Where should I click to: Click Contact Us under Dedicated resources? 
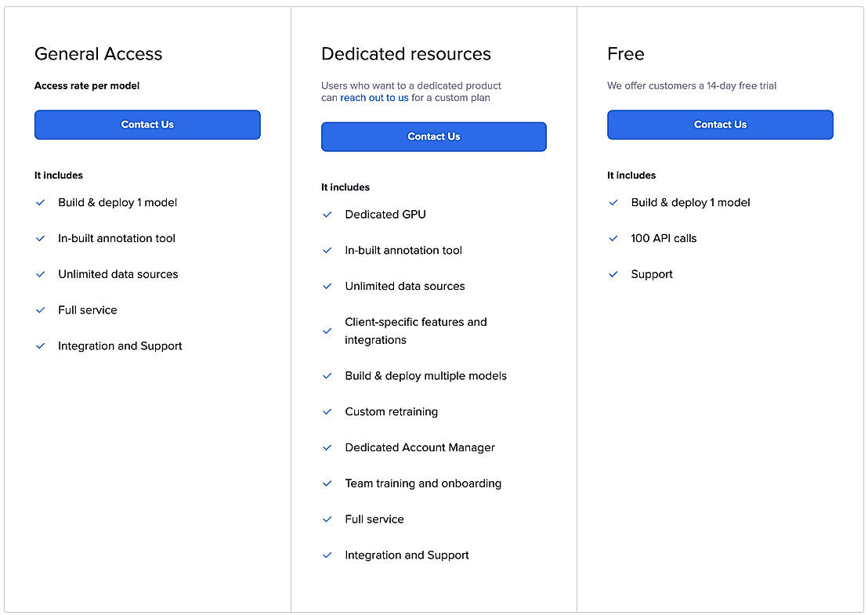coord(433,137)
